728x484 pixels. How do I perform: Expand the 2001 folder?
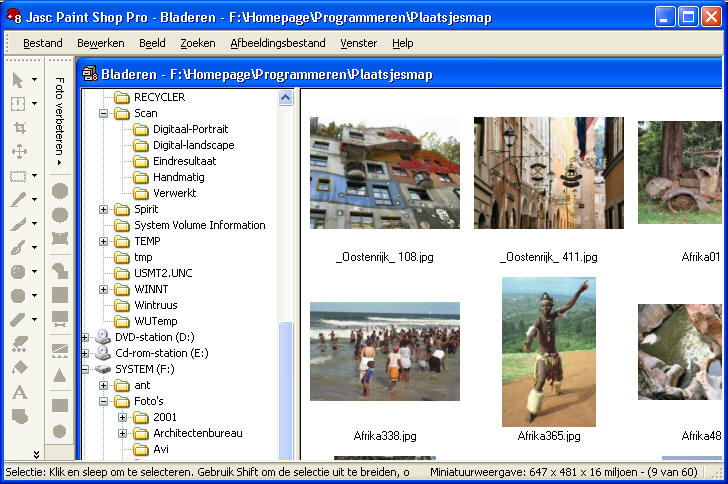123,418
